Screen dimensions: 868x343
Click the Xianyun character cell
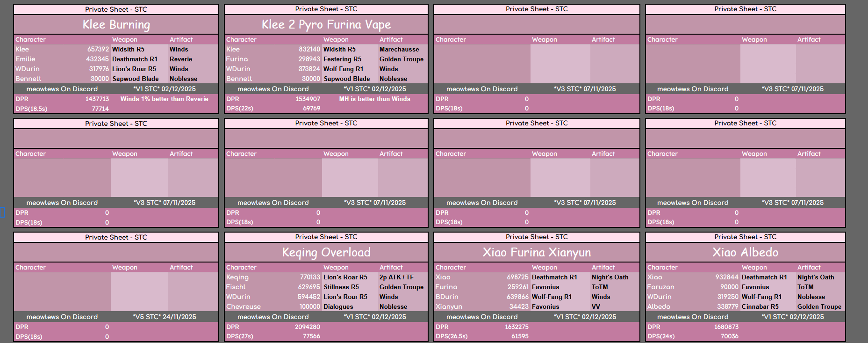tap(449, 307)
